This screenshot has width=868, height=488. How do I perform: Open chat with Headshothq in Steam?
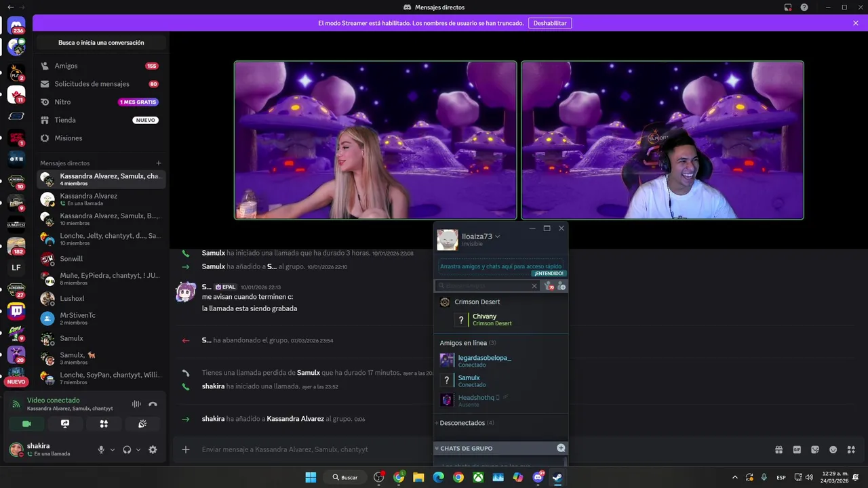point(500,401)
